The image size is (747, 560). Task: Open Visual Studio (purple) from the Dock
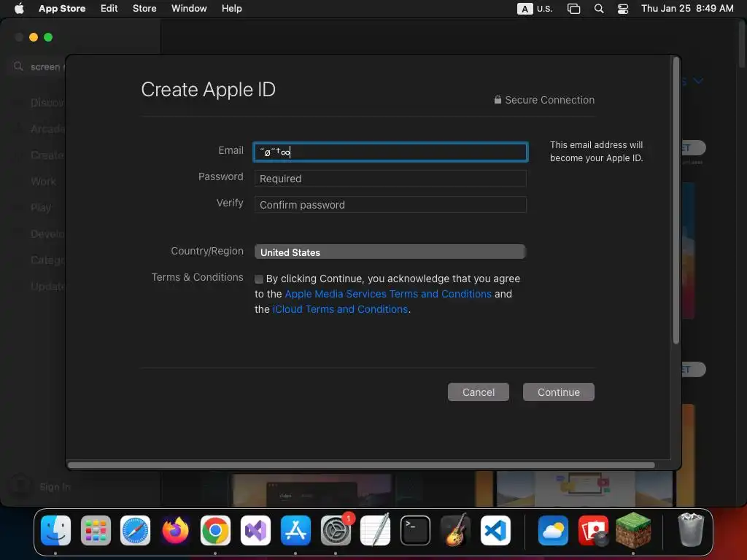pyautogui.click(x=255, y=530)
